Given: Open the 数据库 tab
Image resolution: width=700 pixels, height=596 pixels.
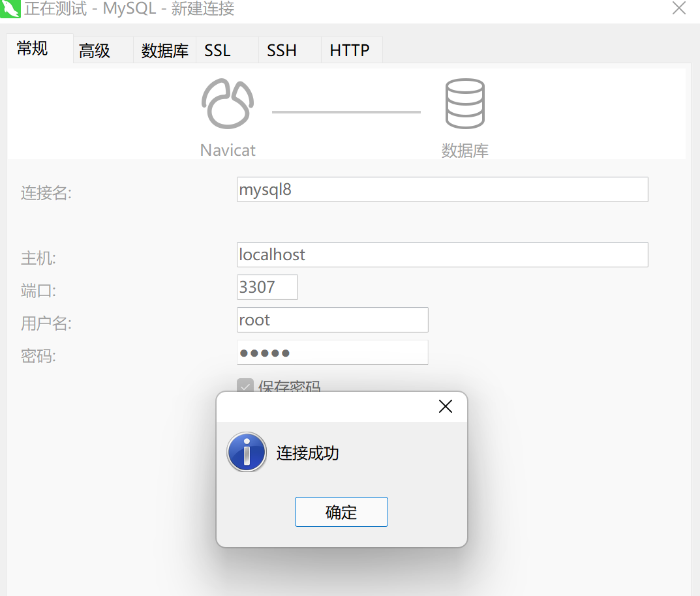Looking at the screenshot, I should (x=165, y=50).
